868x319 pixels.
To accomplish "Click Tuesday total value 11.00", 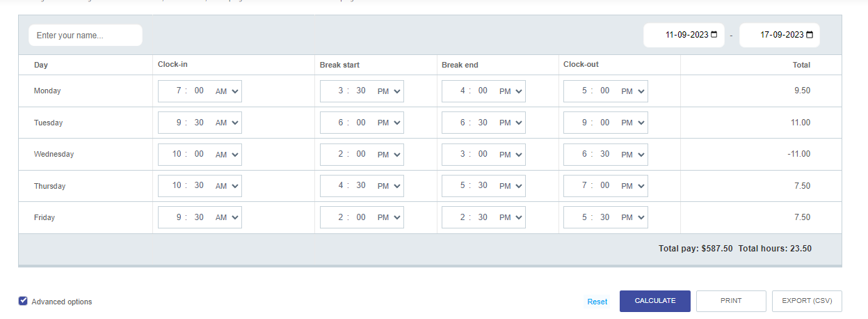I will pos(800,123).
